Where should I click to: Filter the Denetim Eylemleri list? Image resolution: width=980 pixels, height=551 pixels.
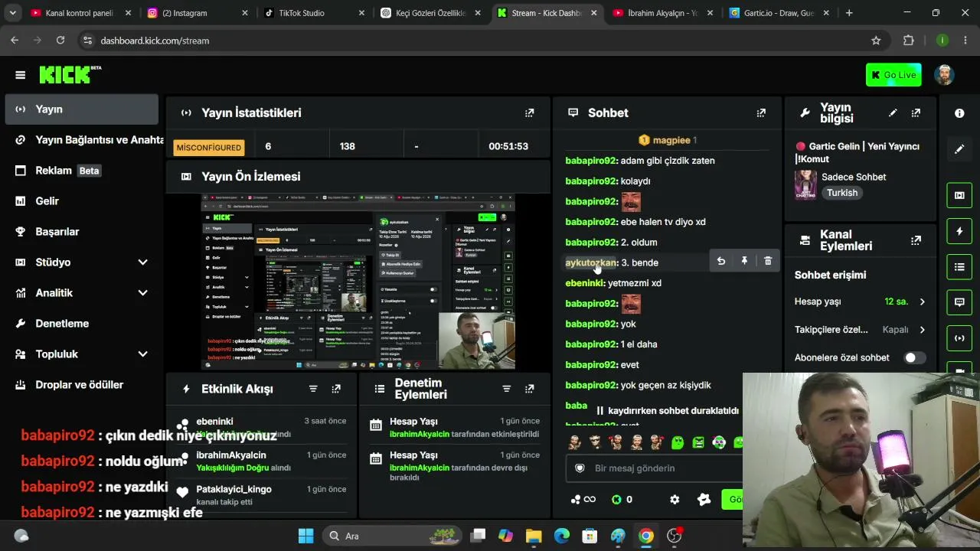point(506,389)
